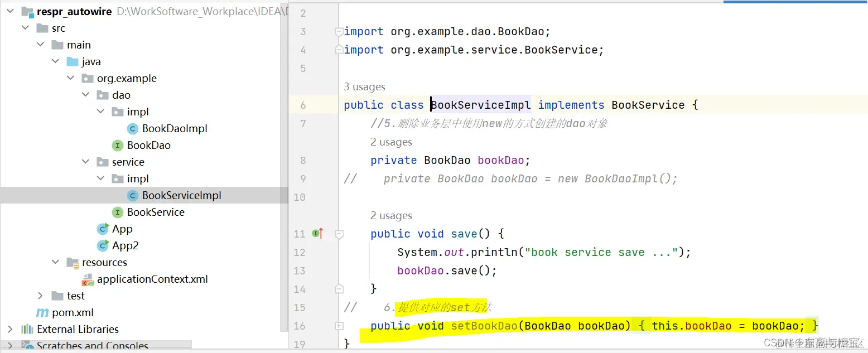Click the implements-method gutter icon on line 11
This screenshot has width=868, height=353.
(x=318, y=234)
